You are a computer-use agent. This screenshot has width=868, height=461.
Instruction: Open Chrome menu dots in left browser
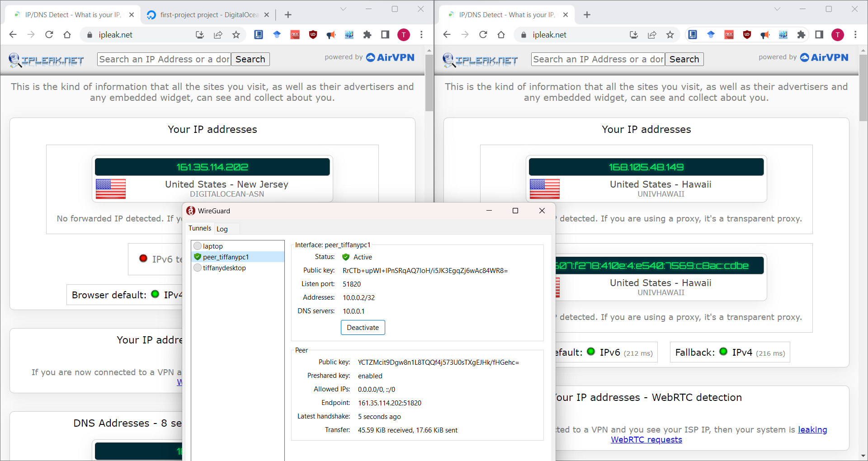pos(421,35)
